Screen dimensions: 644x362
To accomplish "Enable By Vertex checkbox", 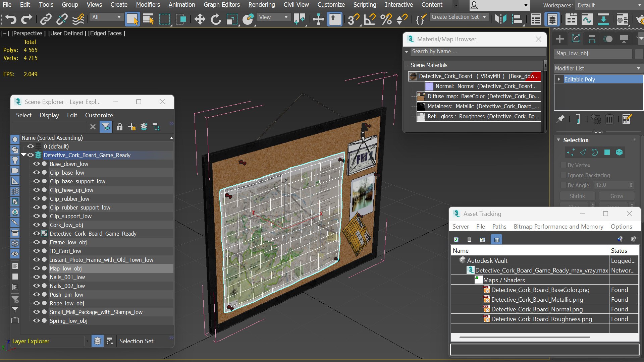I will tap(563, 165).
